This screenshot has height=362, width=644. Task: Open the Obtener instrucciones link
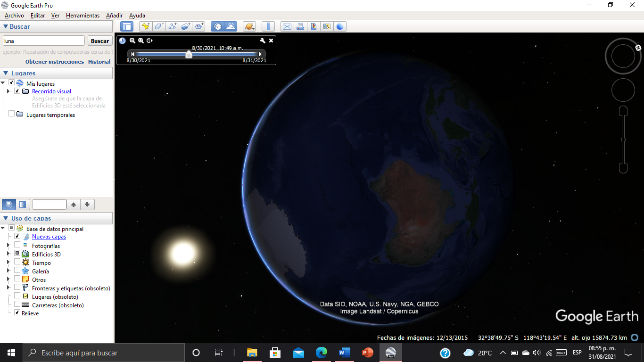(x=55, y=62)
